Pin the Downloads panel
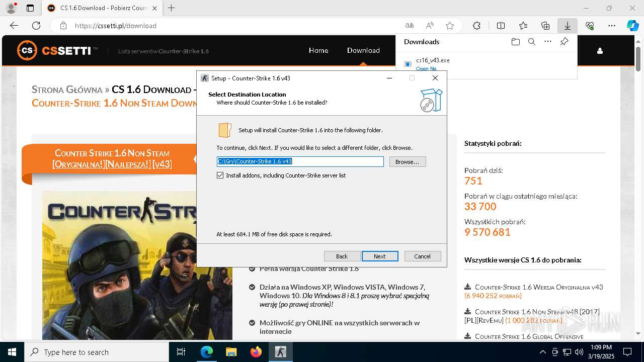 click(x=565, y=42)
